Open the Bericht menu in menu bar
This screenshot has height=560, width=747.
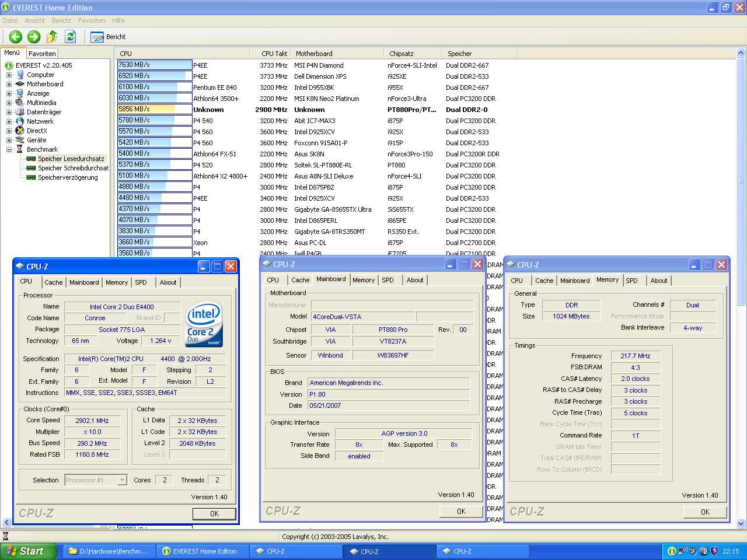pyautogui.click(x=61, y=20)
